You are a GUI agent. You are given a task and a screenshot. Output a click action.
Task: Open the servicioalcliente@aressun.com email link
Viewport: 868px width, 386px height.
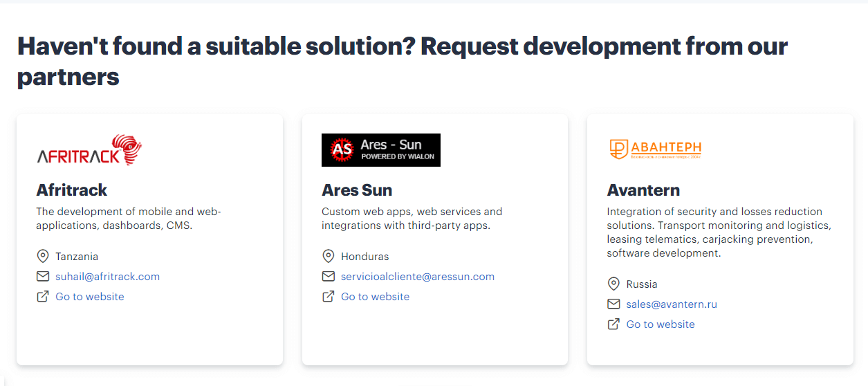tap(417, 277)
